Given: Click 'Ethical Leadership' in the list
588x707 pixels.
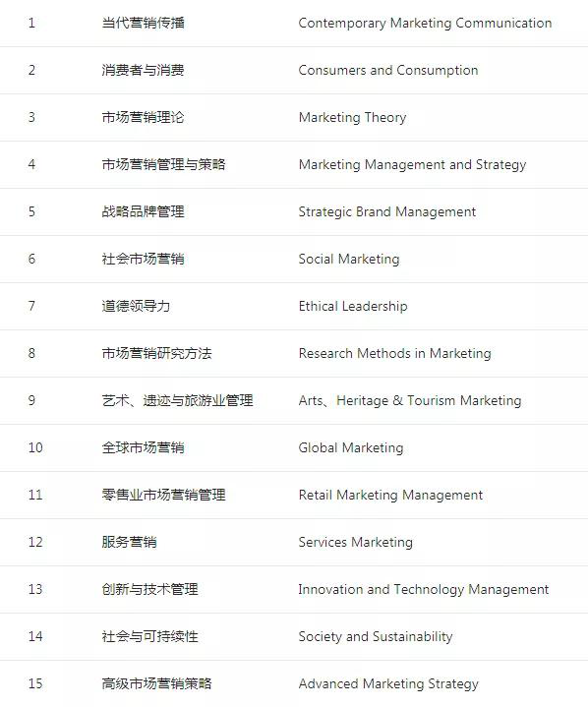Looking at the screenshot, I should 353,307.
